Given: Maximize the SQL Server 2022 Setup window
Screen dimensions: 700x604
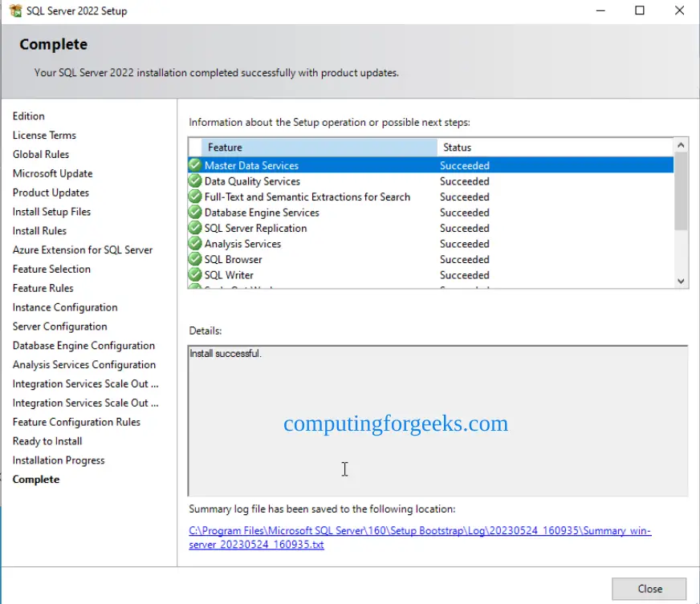Looking at the screenshot, I should (x=640, y=10).
